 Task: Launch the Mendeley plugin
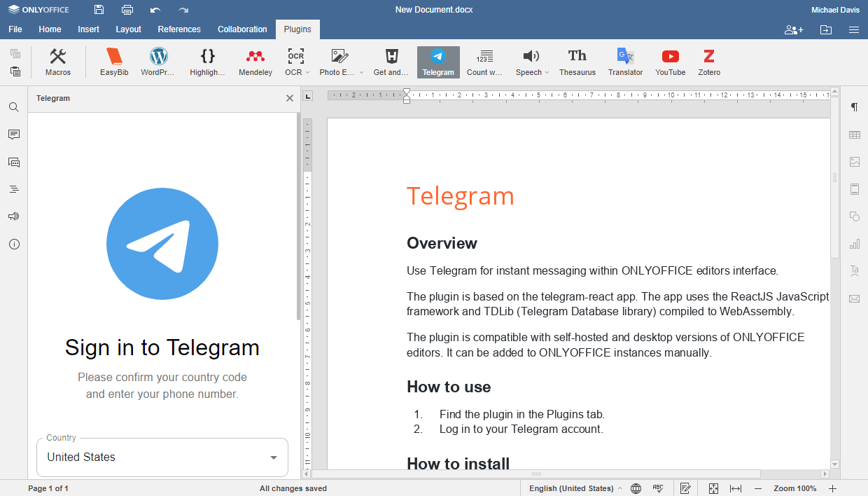tap(255, 62)
